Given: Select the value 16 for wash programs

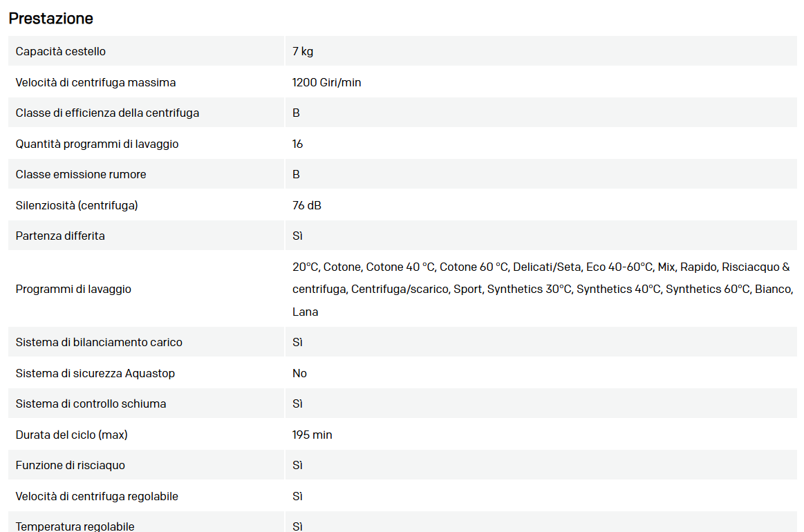Looking at the screenshot, I should [298, 144].
